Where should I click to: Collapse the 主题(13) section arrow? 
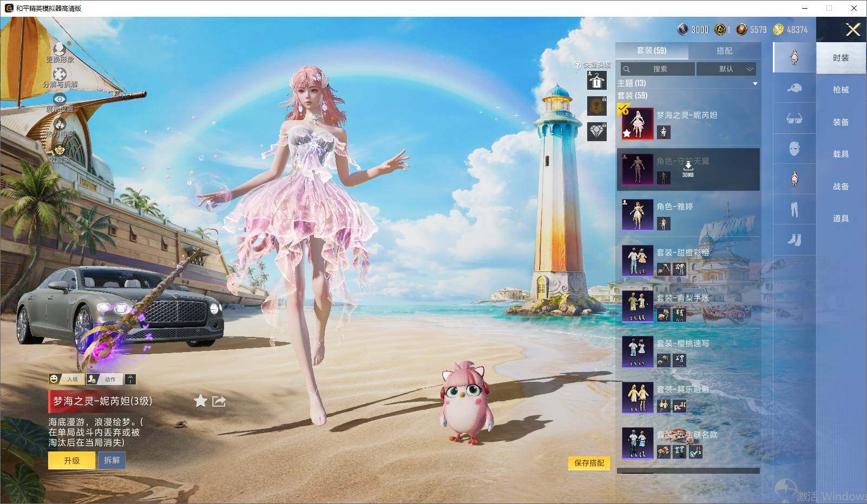[755, 84]
